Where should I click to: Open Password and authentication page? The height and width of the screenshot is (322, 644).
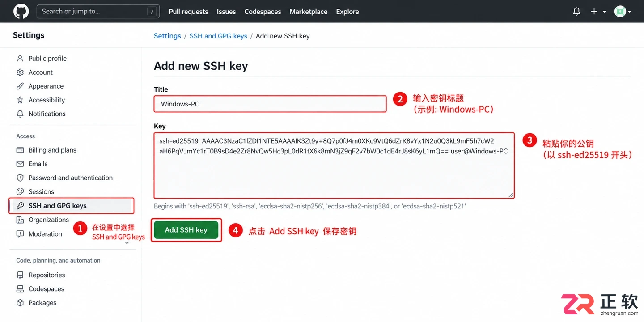pos(71,178)
